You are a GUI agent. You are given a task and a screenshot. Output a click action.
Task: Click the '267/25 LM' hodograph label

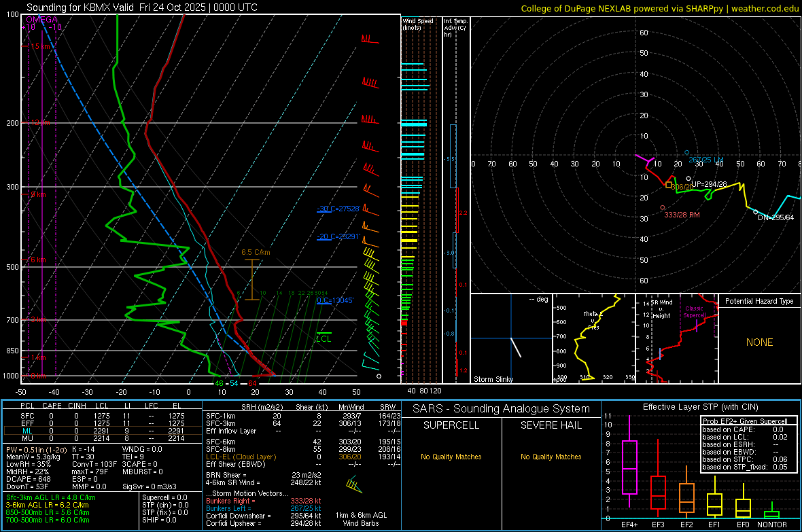tap(706, 160)
